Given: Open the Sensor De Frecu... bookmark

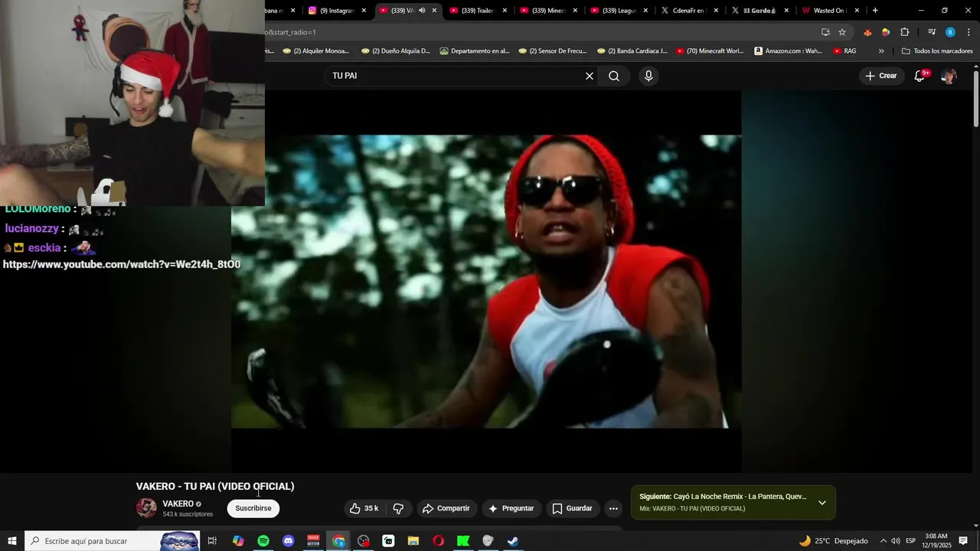Looking at the screenshot, I should (x=552, y=51).
